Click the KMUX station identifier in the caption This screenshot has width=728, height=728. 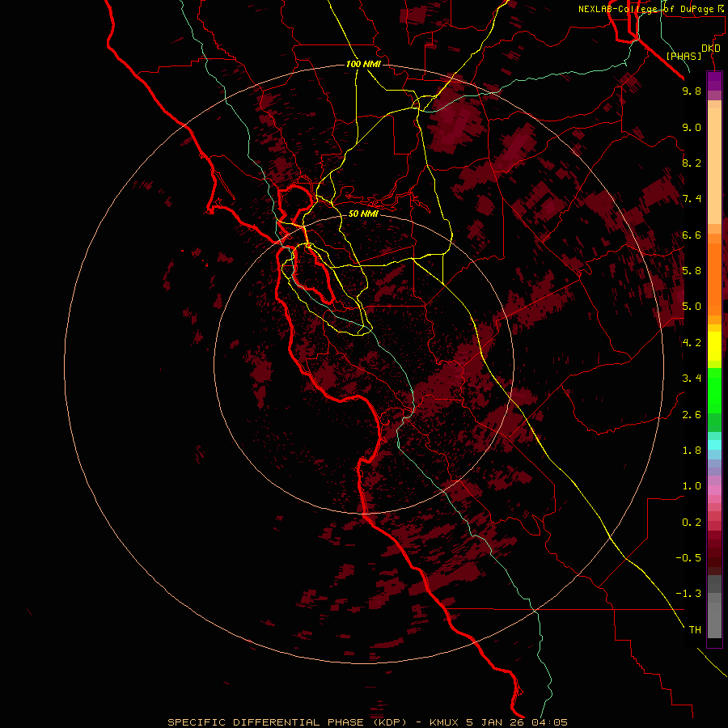[446, 722]
